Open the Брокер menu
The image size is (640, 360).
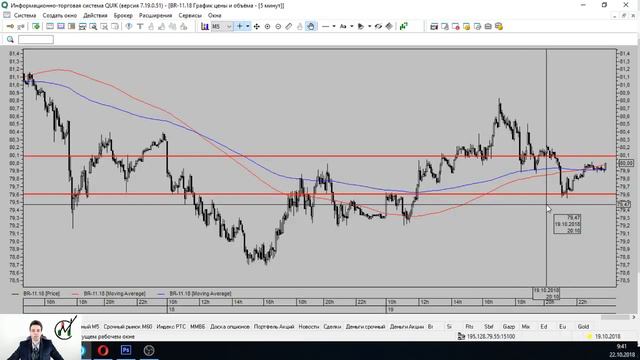[123, 16]
